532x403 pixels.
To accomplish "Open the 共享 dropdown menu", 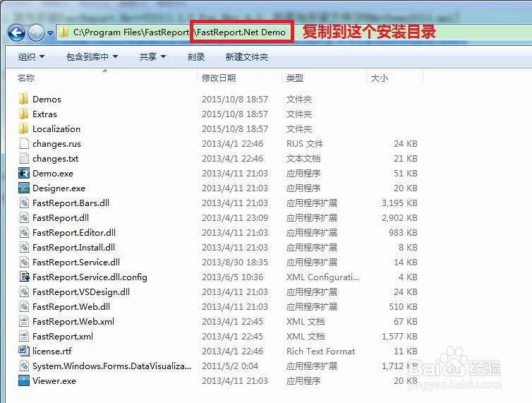I will 152,56.
